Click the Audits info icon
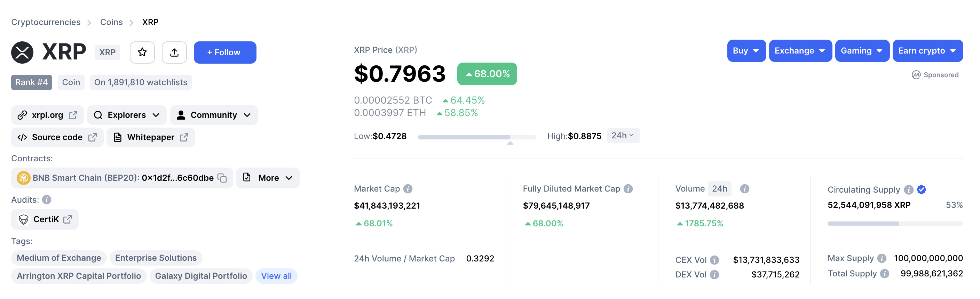The image size is (980, 299). pos(46,200)
